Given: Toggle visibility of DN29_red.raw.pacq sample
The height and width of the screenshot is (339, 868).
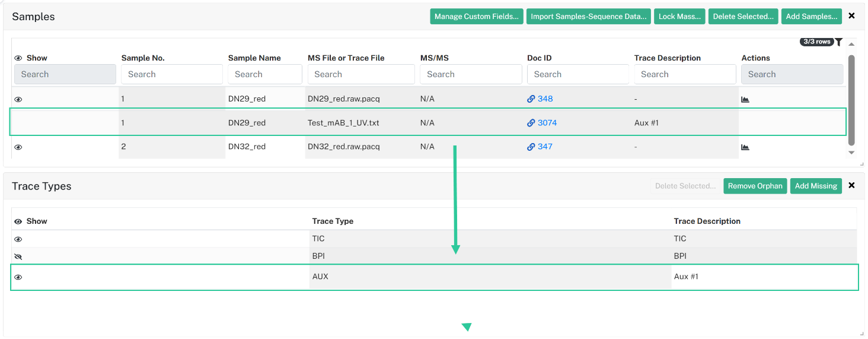Looking at the screenshot, I should point(18,99).
